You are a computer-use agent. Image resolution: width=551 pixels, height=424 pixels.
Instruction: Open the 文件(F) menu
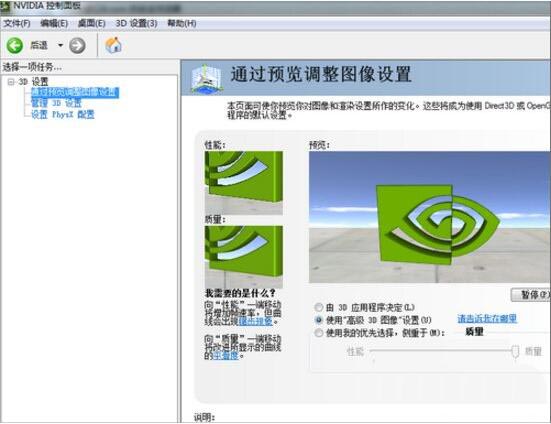(x=17, y=24)
